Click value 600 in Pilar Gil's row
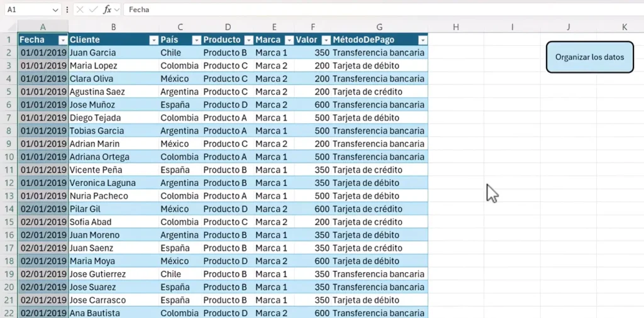644x318 pixels. 313,209
